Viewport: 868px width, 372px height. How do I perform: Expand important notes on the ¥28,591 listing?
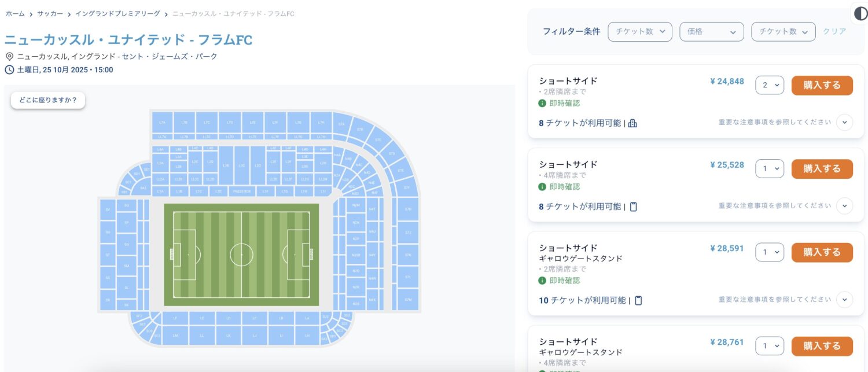[x=844, y=300]
